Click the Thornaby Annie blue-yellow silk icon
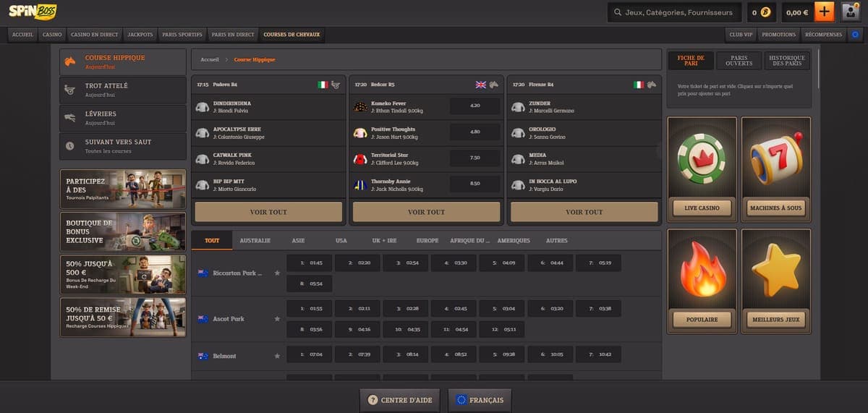Image resolution: width=868 pixels, height=413 pixels. click(x=359, y=184)
